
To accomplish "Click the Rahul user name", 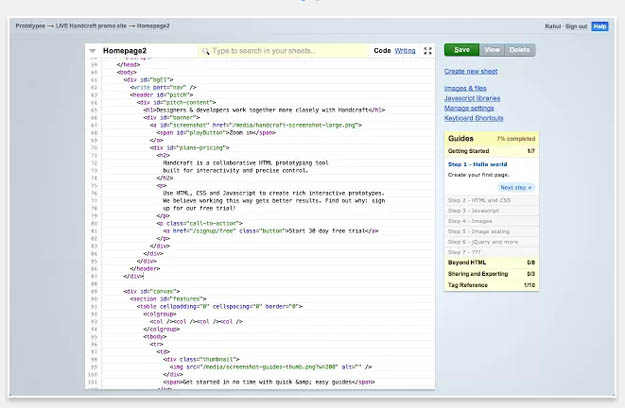I will coord(553,26).
